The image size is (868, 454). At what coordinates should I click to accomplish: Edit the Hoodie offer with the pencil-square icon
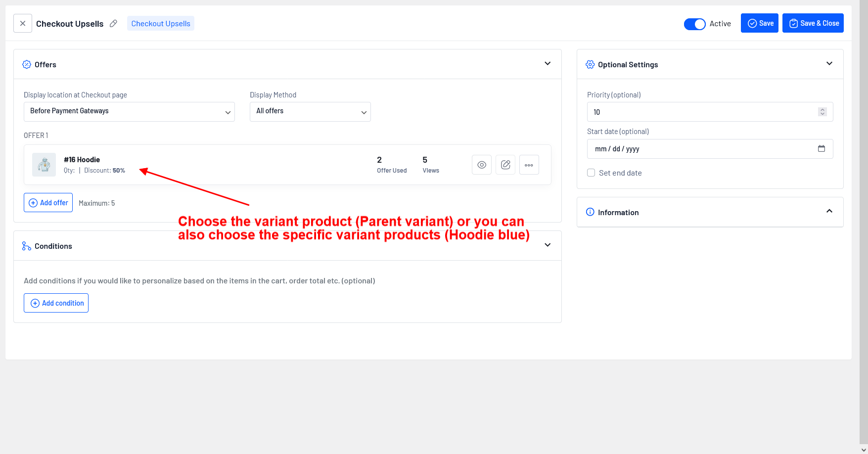[505, 165]
